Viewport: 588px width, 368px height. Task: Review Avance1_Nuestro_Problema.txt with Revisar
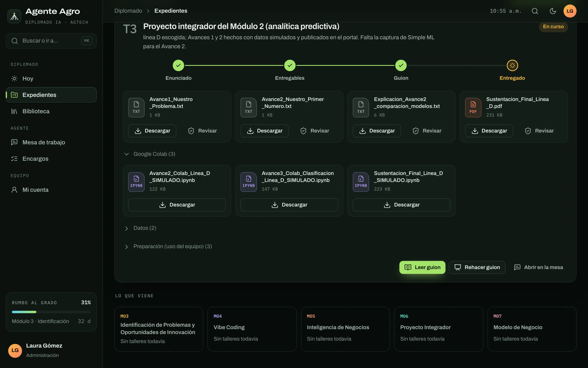202,131
